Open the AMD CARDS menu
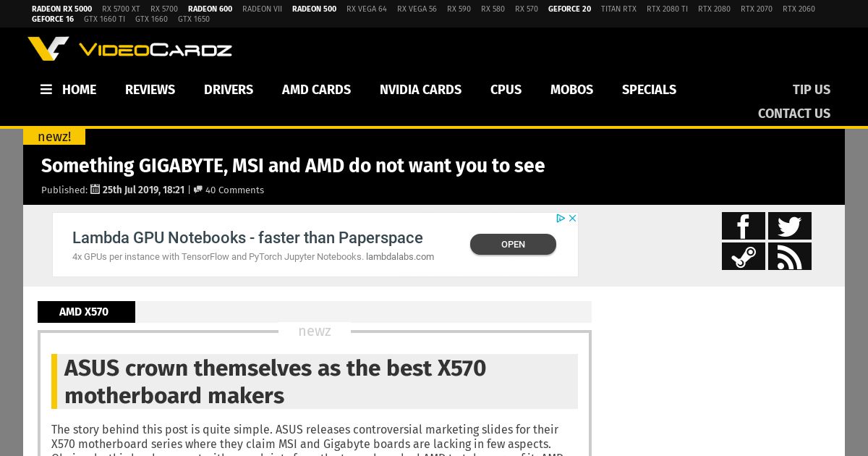The image size is (868, 456). point(316,90)
